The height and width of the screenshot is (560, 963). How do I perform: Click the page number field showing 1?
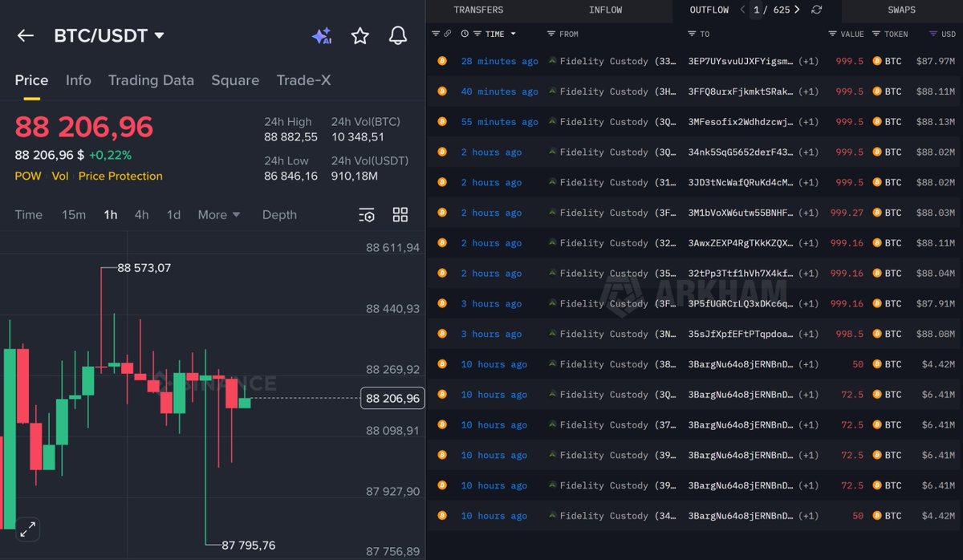756,10
